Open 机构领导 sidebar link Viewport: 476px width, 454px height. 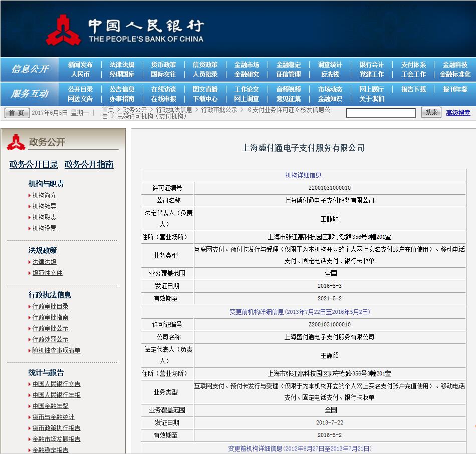tap(44, 206)
